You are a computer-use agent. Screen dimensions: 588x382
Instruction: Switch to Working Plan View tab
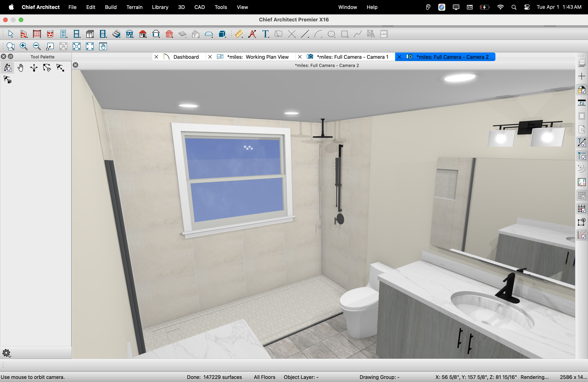pos(258,57)
